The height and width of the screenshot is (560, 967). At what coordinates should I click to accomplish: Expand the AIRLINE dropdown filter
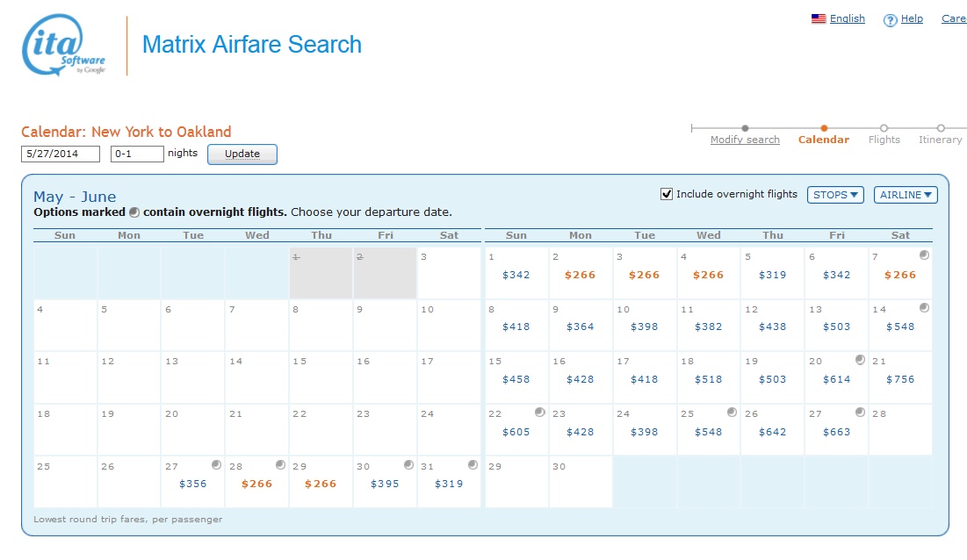pyautogui.click(x=906, y=195)
